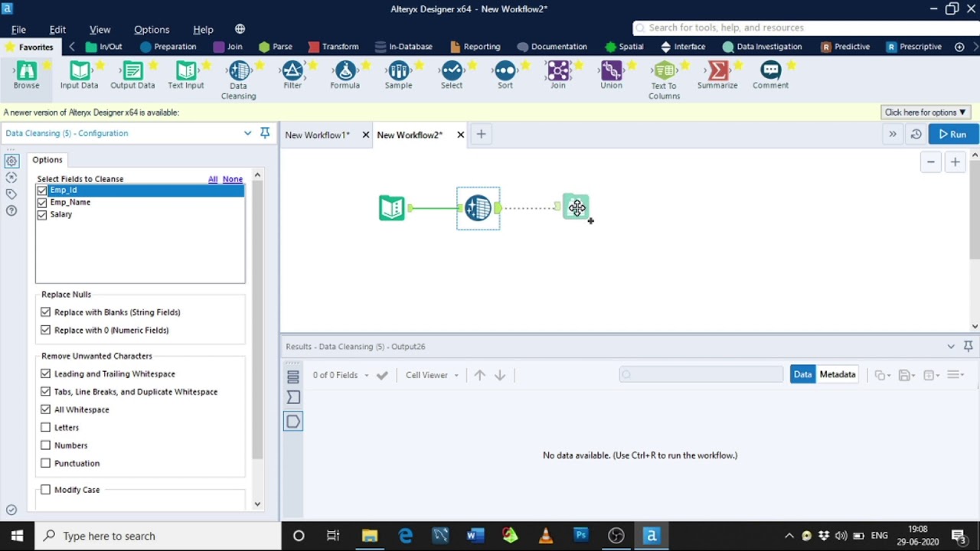Viewport: 980px width, 551px height.
Task: Enable removing Letters
Action: (46, 427)
